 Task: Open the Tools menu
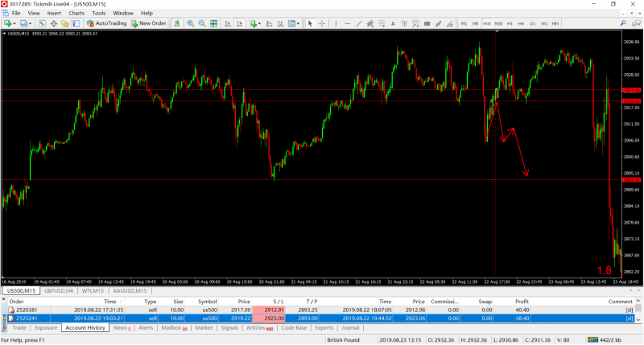[98, 13]
